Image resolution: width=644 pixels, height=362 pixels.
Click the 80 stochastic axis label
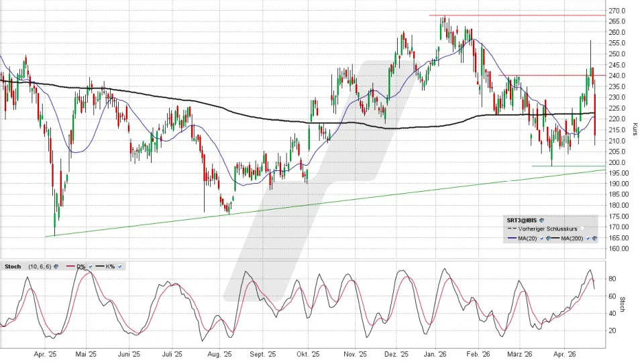(x=612, y=279)
